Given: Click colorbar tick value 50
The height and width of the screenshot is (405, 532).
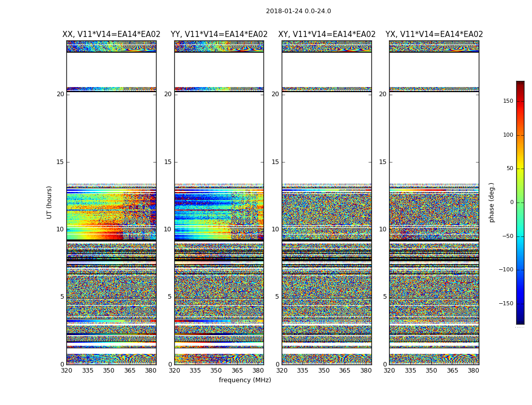Looking at the screenshot, I should tap(510, 169).
